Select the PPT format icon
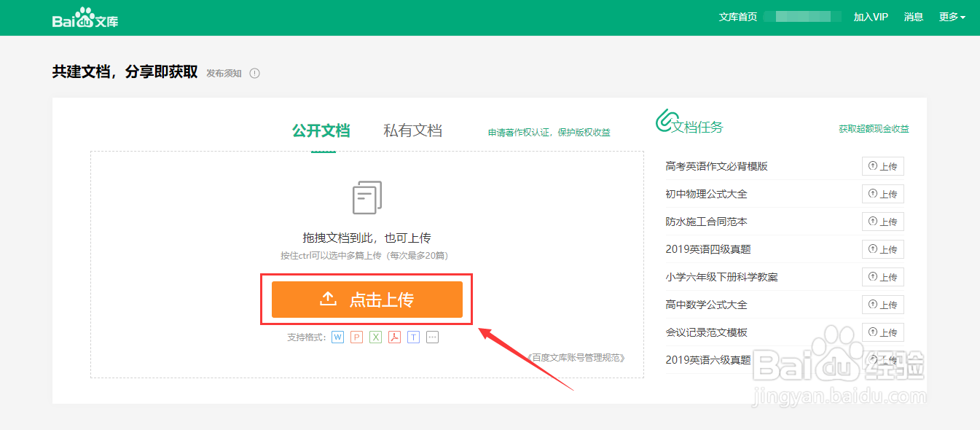The height and width of the screenshot is (430, 980). (x=356, y=337)
